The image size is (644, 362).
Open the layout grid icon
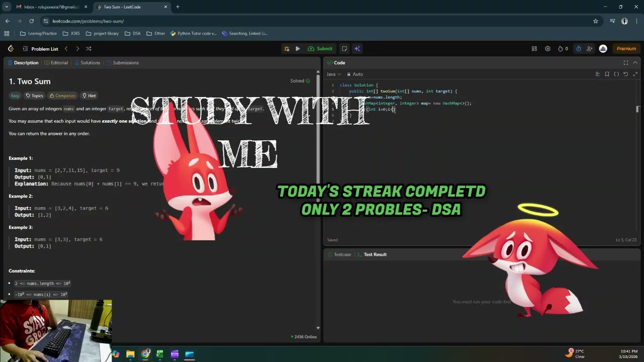coord(534,49)
